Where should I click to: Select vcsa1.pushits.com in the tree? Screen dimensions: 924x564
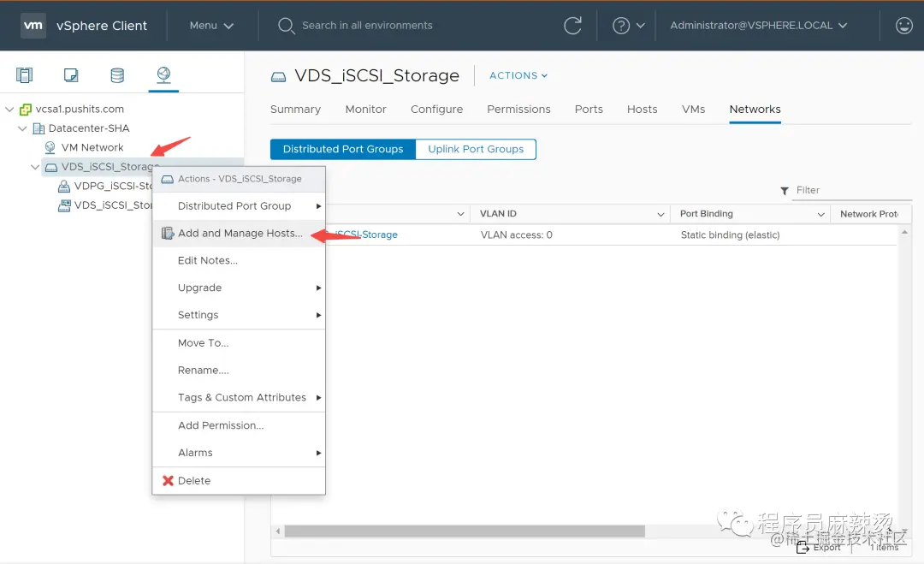80,109
